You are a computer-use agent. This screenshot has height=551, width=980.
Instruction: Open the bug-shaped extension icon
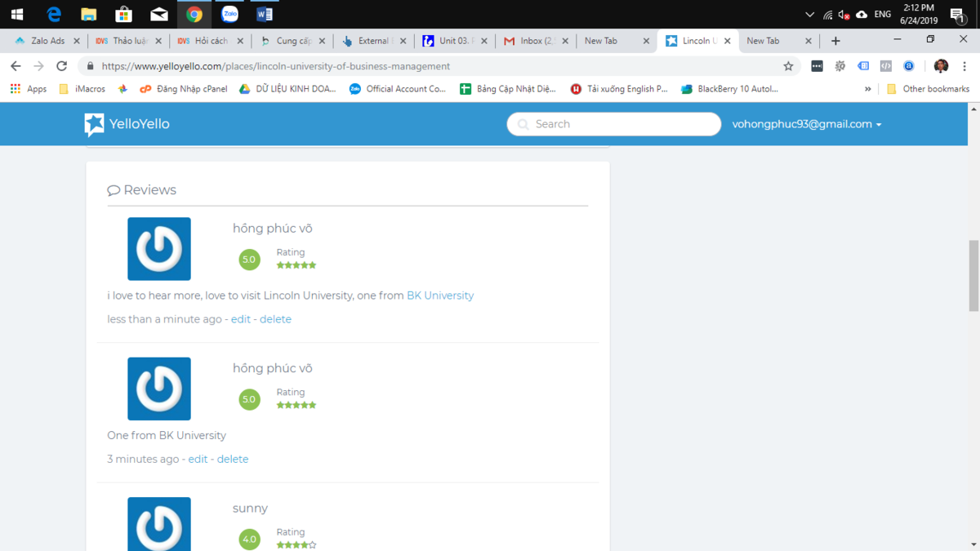(x=840, y=66)
